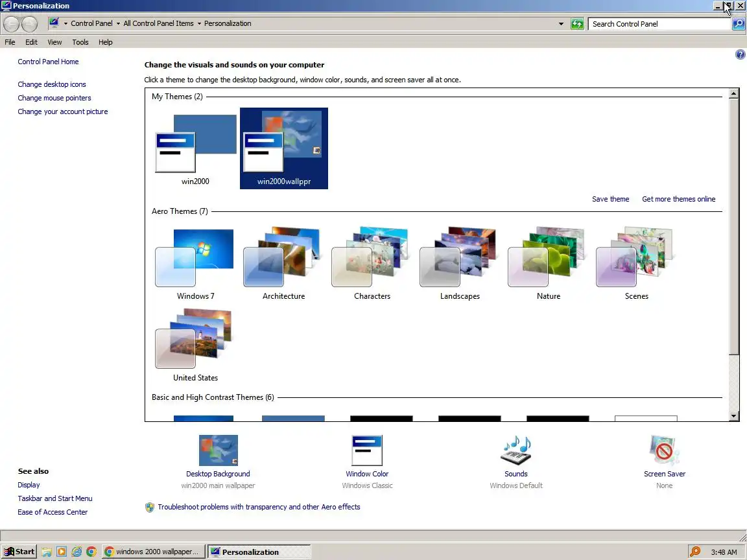Open the View menu
The image size is (747, 560).
(54, 42)
